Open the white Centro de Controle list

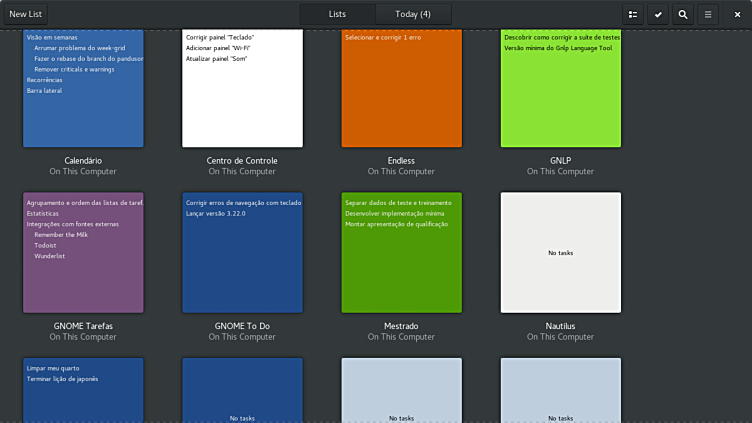coord(242,88)
